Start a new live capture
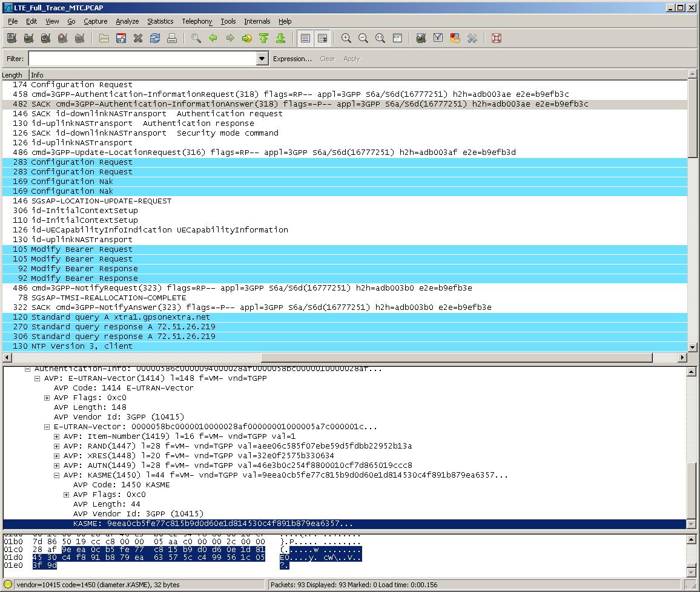The image size is (700, 592). (x=45, y=38)
